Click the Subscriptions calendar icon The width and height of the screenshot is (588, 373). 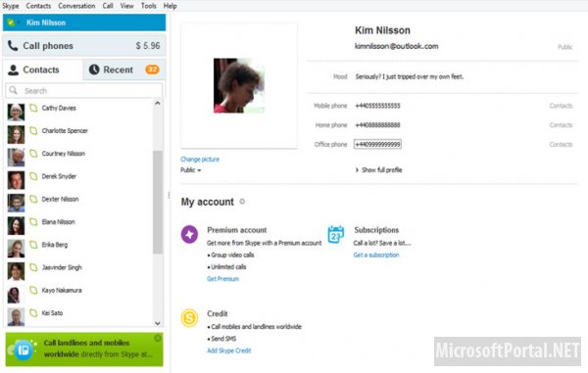point(335,234)
